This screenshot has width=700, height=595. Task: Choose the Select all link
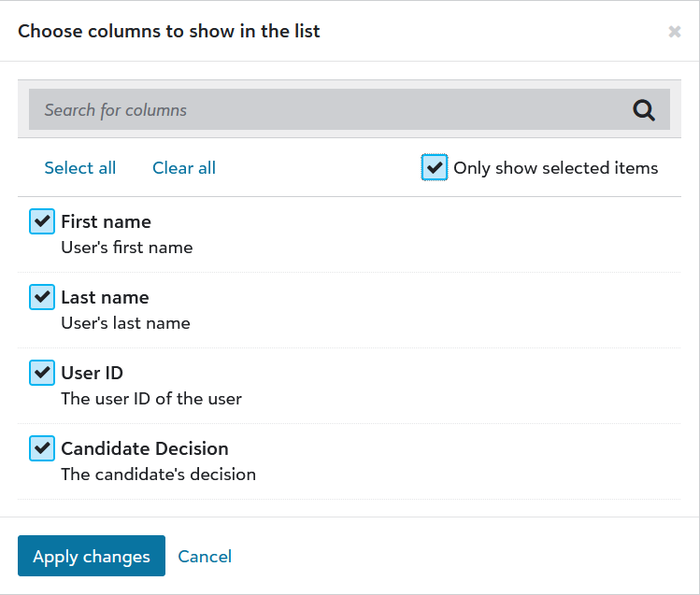(80, 168)
